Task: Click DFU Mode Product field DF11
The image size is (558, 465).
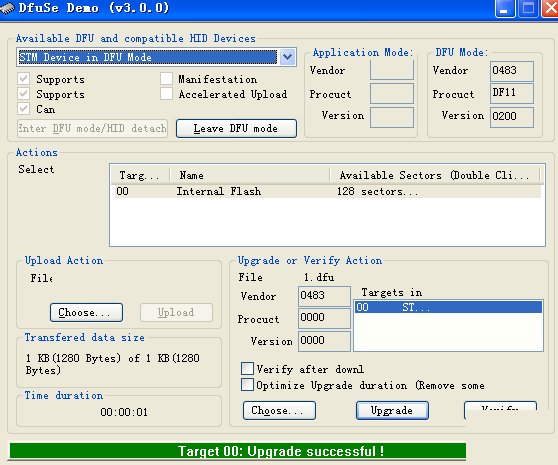Action: 512,94
